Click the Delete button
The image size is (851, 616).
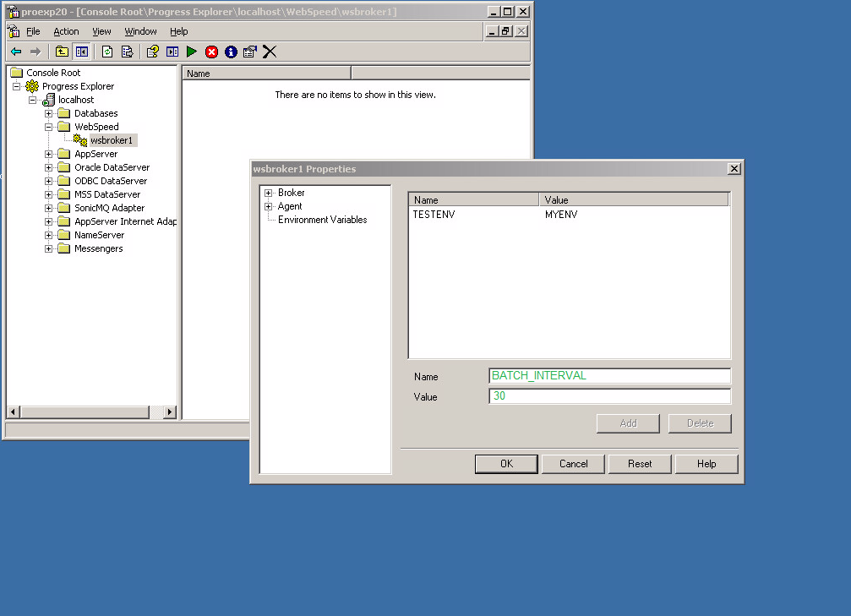(700, 423)
